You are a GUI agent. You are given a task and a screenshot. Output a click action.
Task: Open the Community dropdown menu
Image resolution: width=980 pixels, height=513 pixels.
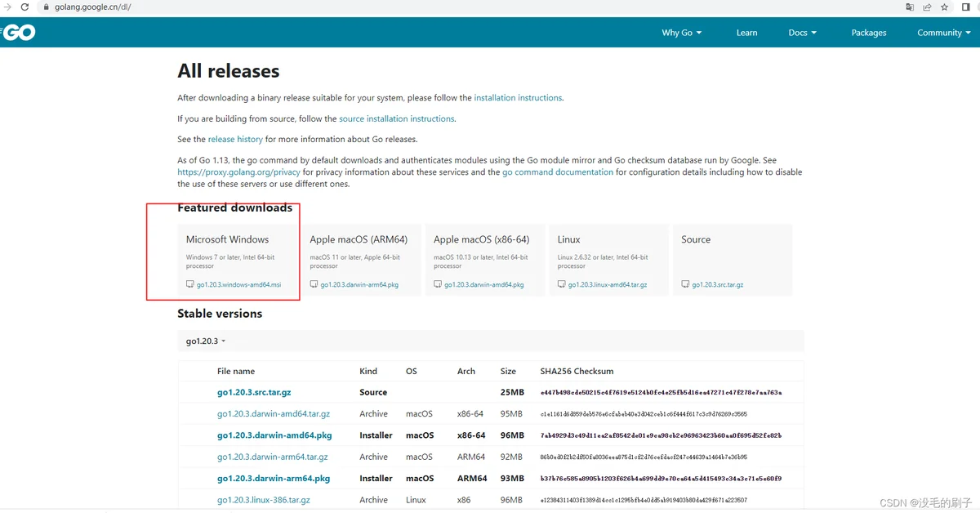[x=943, y=33]
